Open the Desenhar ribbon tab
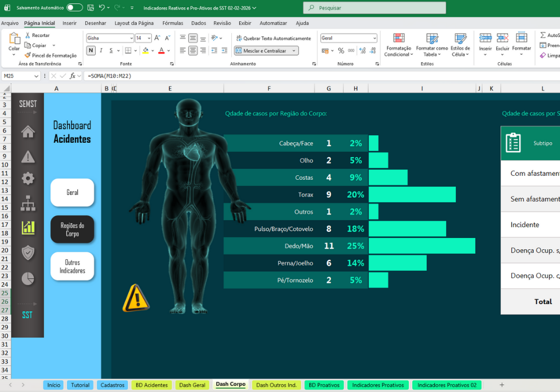Viewport: 560px width, 392px height. (x=95, y=23)
